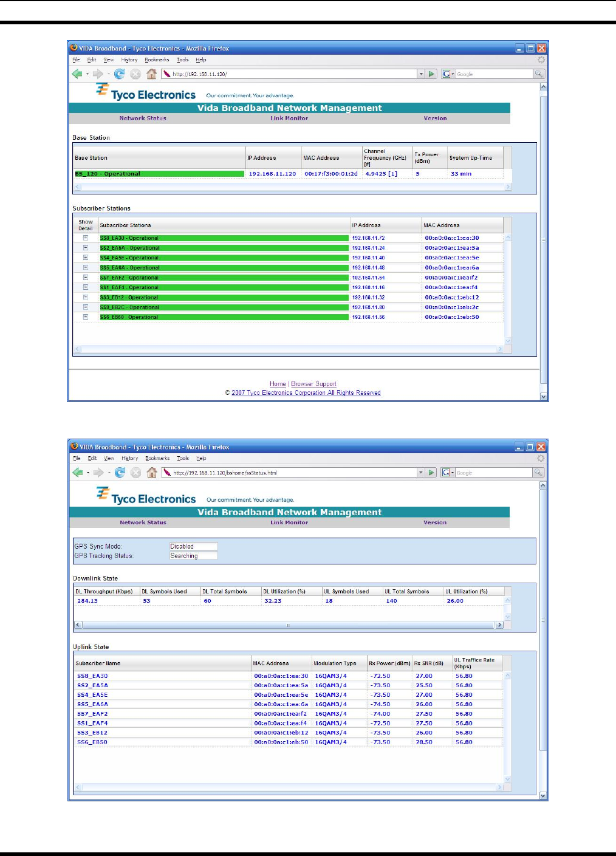Open Network Status tab above GPS Sync Mode
This screenshot has width=616, height=856.
pos(143,522)
